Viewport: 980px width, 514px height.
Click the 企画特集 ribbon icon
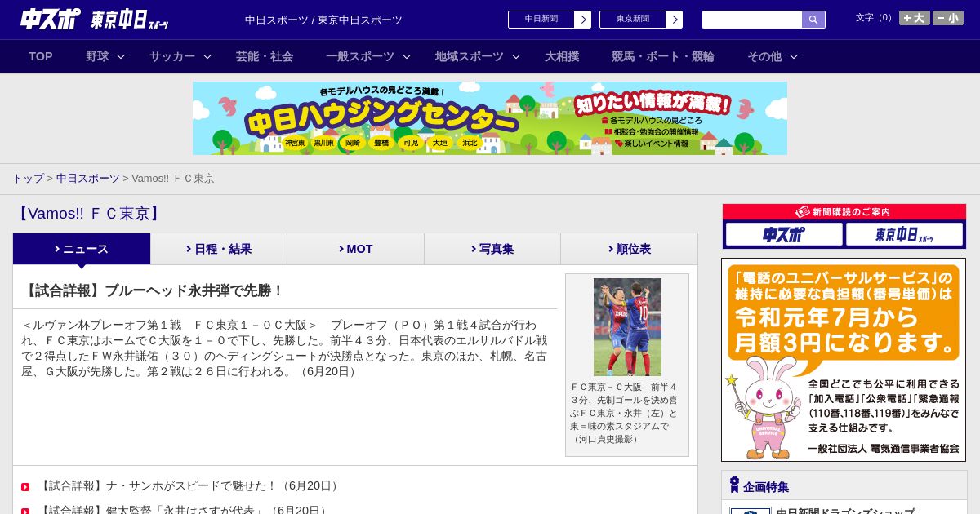pyautogui.click(x=734, y=485)
